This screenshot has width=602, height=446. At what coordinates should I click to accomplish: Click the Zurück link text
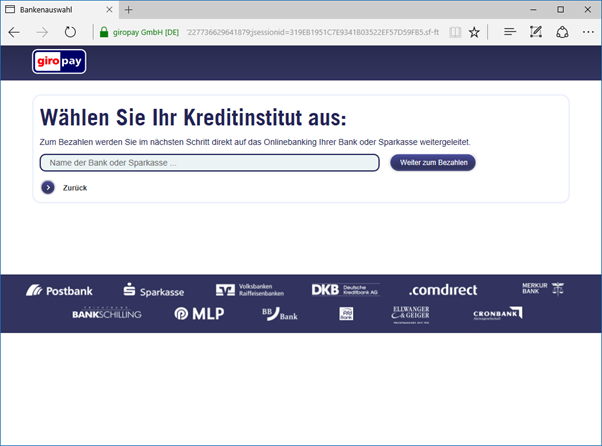tap(75, 188)
